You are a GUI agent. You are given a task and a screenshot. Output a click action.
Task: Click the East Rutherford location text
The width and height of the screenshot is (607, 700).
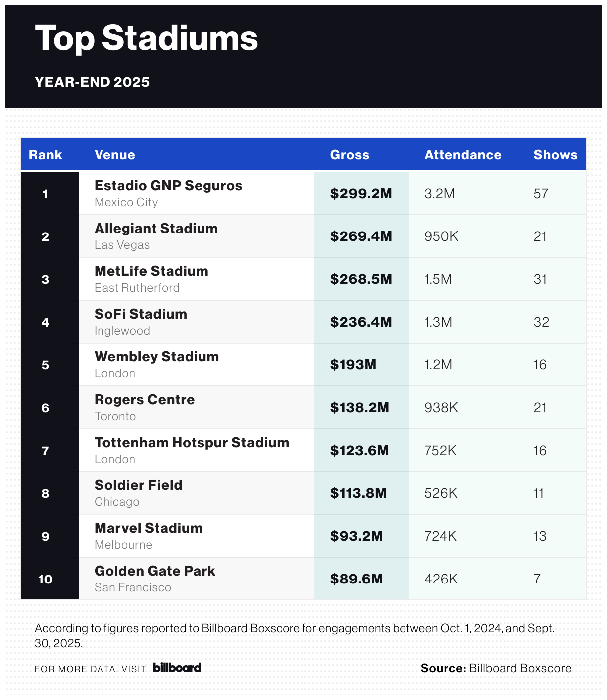[137, 288]
